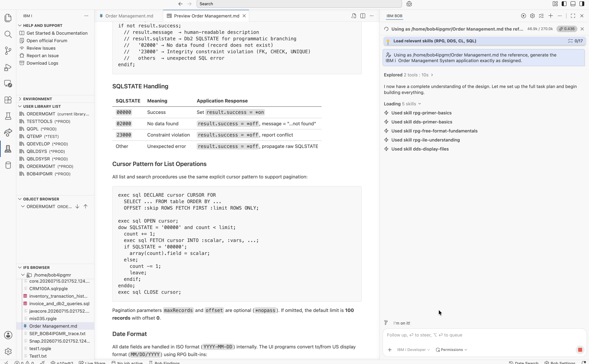Open the Extensions view
The height and width of the screenshot is (364, 589).
point(8,100)
